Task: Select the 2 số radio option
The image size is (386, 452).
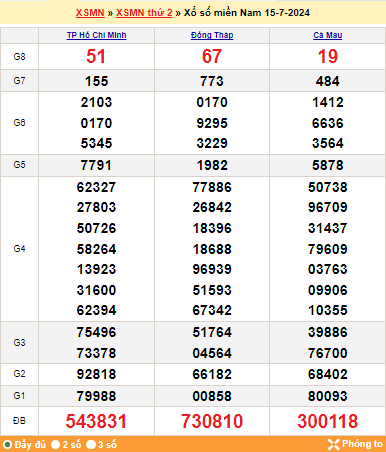Action: pos(55,445)
